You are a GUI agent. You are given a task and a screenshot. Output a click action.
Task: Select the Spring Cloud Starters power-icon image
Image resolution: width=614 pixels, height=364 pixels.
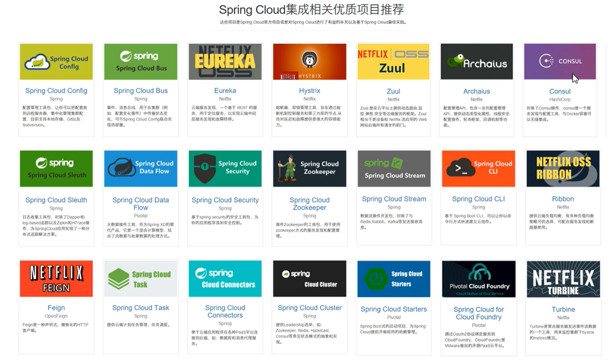pyautogui.click(x=394, y=279)
